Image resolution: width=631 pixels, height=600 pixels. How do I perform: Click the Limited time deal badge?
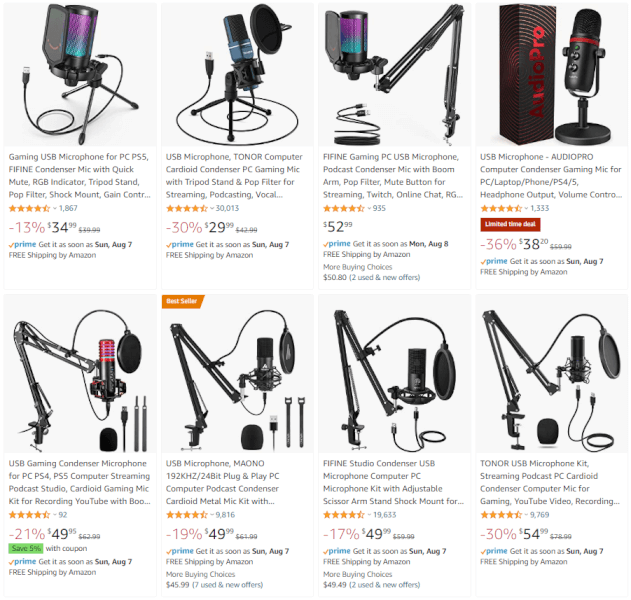point(510,224)
